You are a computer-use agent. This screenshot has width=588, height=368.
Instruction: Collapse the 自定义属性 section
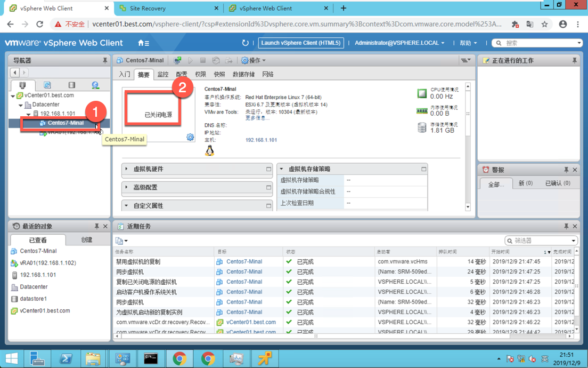(x=126, y=206)
